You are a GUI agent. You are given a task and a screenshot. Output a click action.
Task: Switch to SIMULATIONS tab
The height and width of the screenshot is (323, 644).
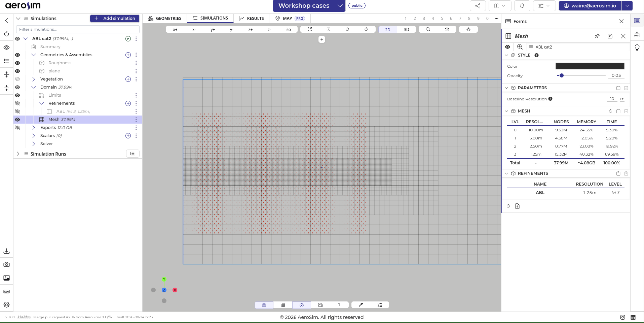[x=210, y=18]
